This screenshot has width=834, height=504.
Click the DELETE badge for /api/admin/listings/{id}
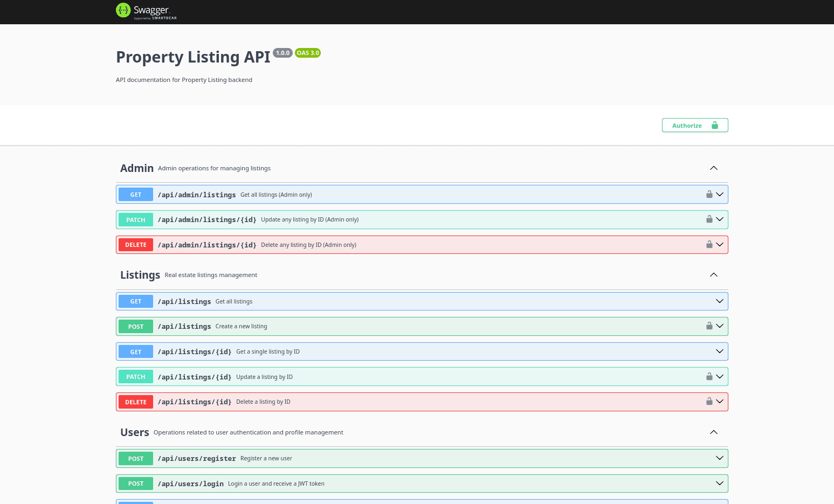tap(136, 245)
